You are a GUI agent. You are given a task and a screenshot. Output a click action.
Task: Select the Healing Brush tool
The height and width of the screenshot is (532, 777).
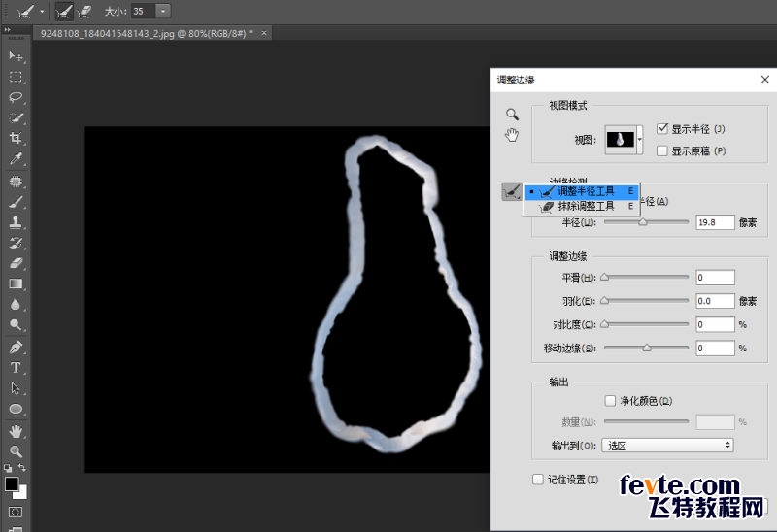16,182
